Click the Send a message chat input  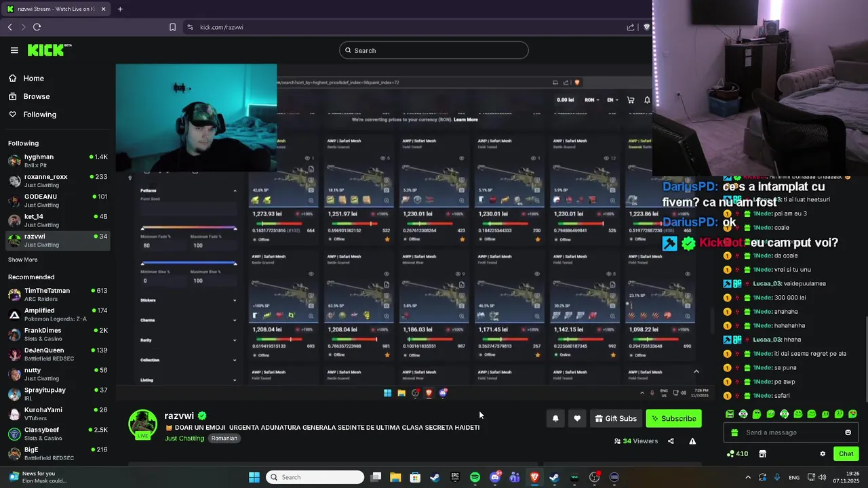click(x=790, y=432)
